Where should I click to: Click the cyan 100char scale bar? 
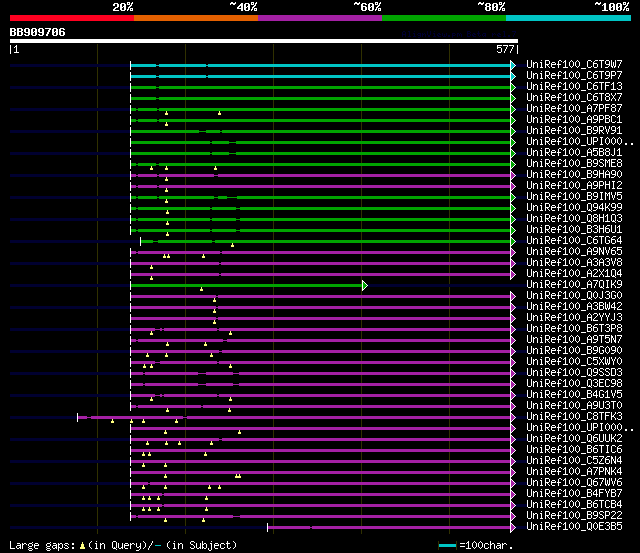click(447, 546)
